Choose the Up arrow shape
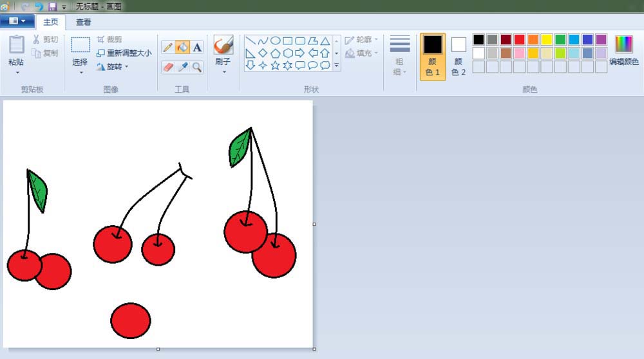The height and width of the screenshot is (359, 644). coord(325,53)
